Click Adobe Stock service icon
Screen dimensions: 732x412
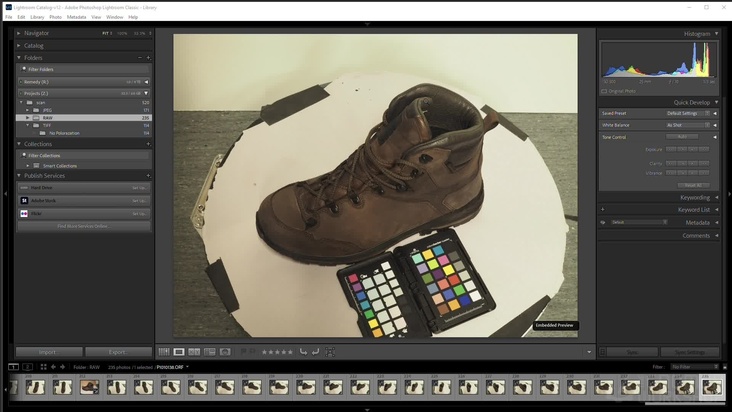(x=24, y=201)
